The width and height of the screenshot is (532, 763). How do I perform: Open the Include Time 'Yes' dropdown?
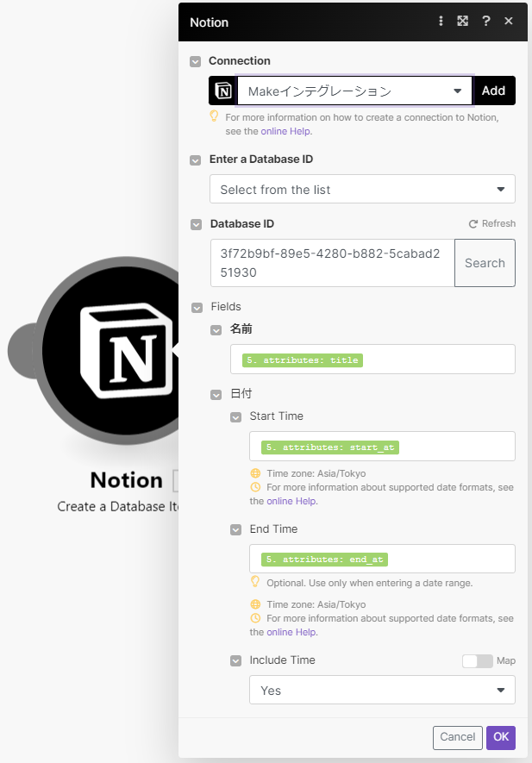click(x=382, y=690)
